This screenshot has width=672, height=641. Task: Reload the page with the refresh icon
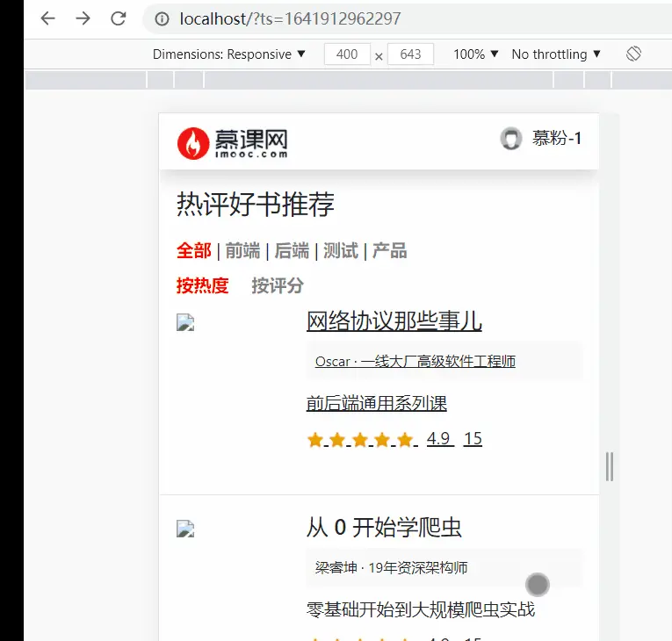point(119,18)
